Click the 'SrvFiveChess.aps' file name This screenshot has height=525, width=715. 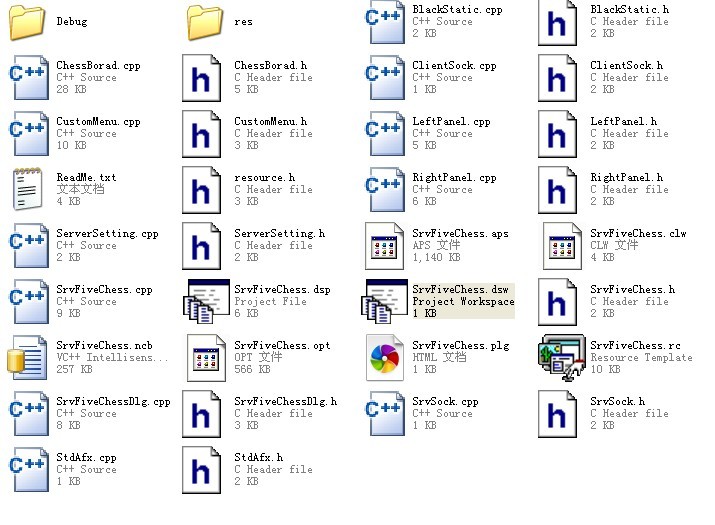460,234
